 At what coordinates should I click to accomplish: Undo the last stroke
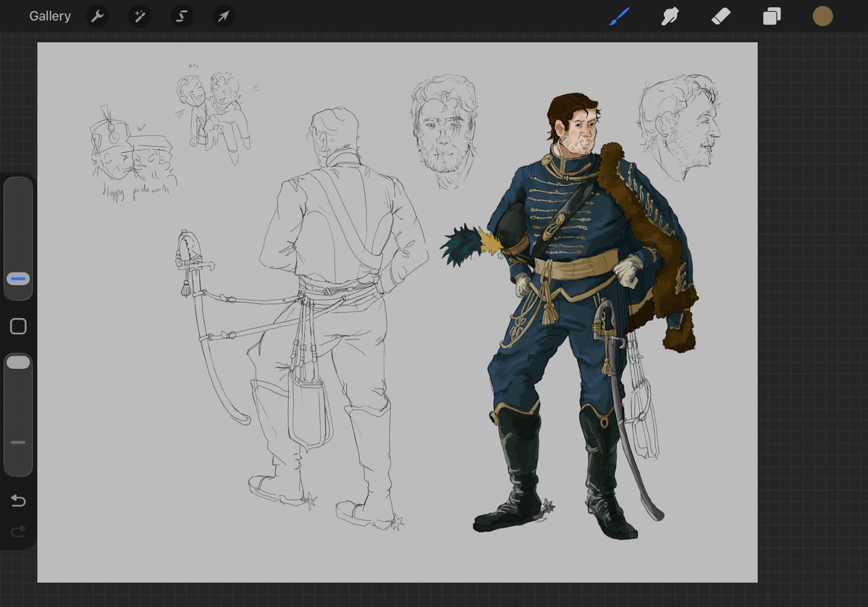18,501
